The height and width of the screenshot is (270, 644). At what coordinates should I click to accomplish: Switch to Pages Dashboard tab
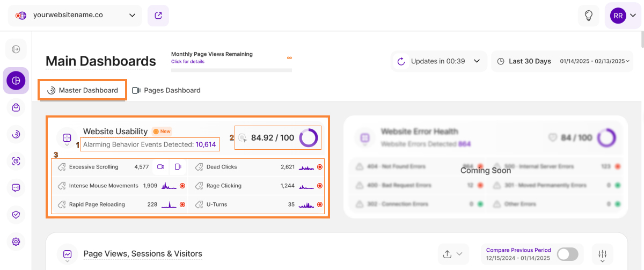pos(166,90)
